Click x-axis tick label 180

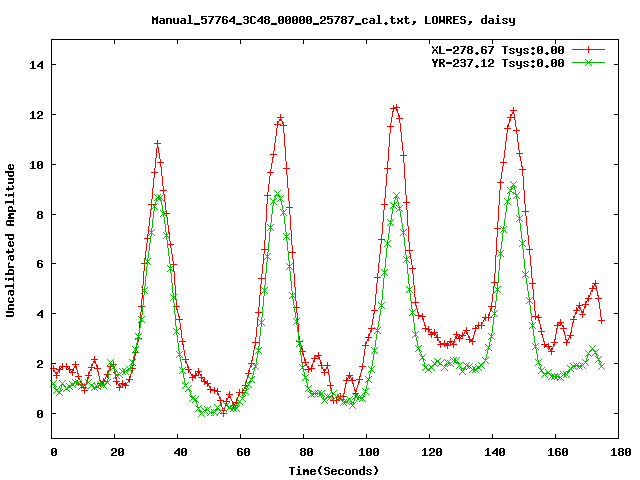click(620, 452)
